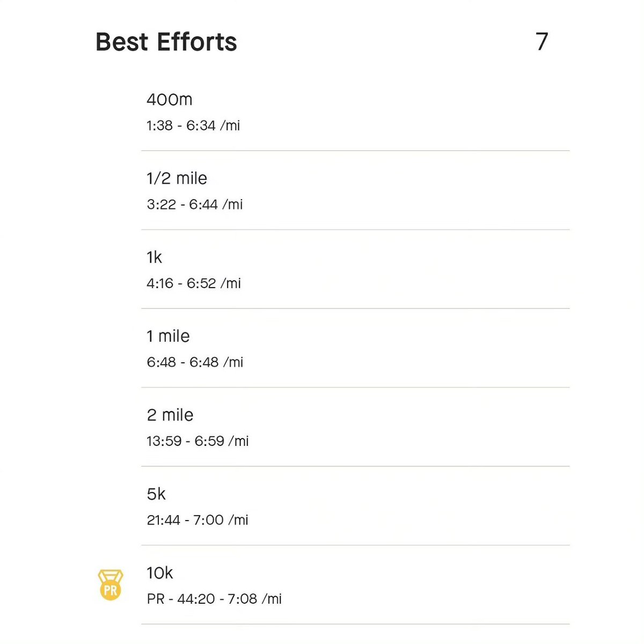Click the Best Efforts section heading

166,42
